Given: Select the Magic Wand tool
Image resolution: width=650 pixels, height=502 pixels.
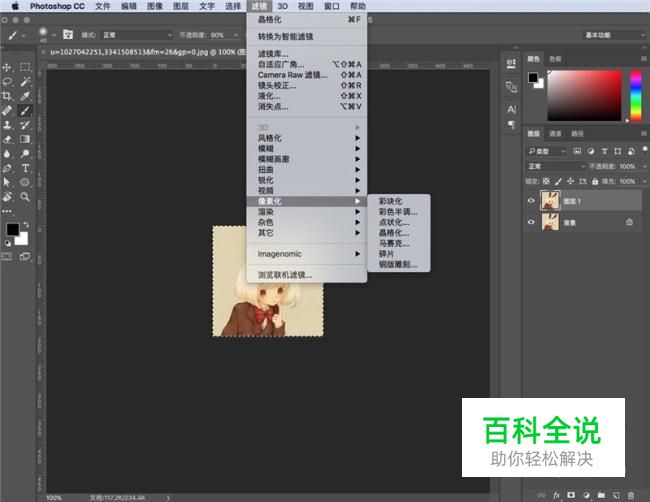Looking at the screenshot, I should (x=25, y=82).
